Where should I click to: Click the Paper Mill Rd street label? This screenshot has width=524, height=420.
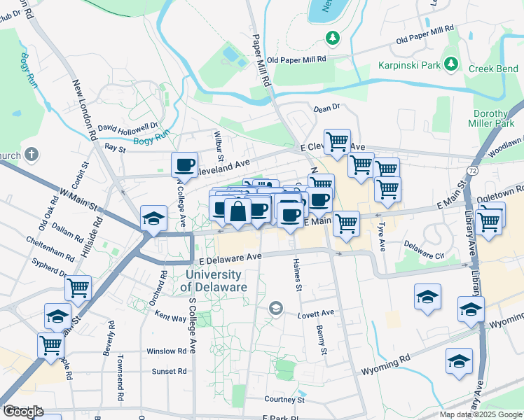[x=261, y=60]
